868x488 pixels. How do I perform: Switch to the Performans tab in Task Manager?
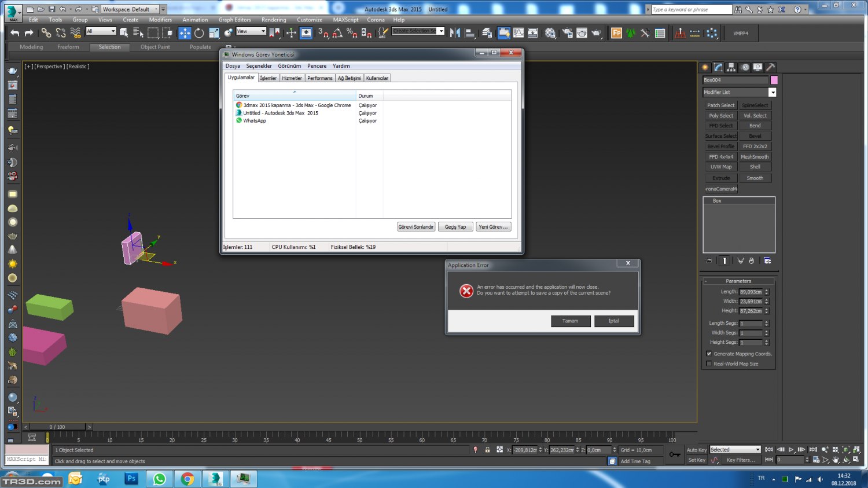pos(319,78)
